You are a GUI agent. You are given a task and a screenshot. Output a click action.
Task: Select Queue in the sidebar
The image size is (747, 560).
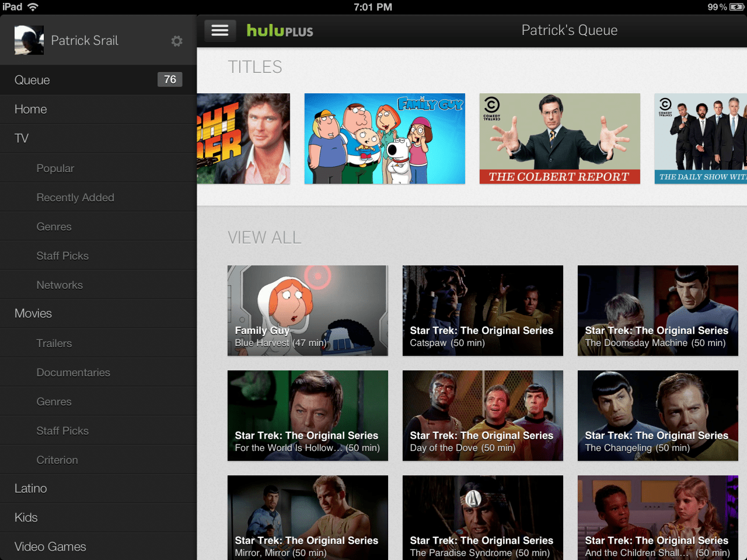pos(32,80)
